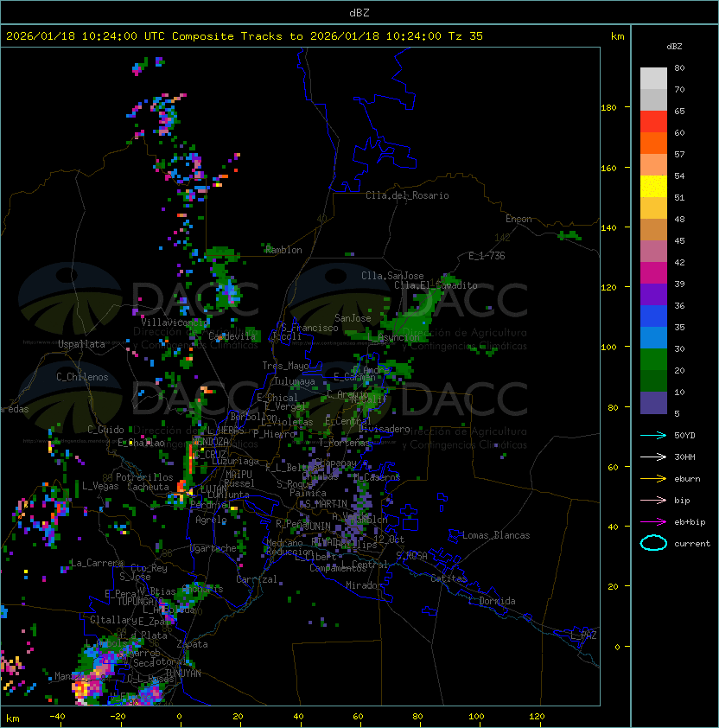Click the 'Zapata' map label
The width and height of the screenshot is (719, 728).
(x=192, y=644)
